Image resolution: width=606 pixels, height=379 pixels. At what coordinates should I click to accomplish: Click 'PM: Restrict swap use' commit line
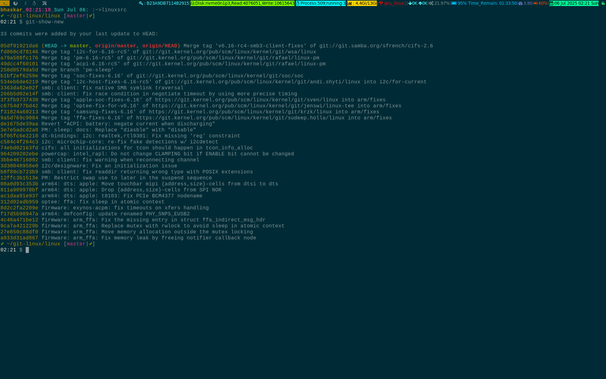click(x=106, y=178)
